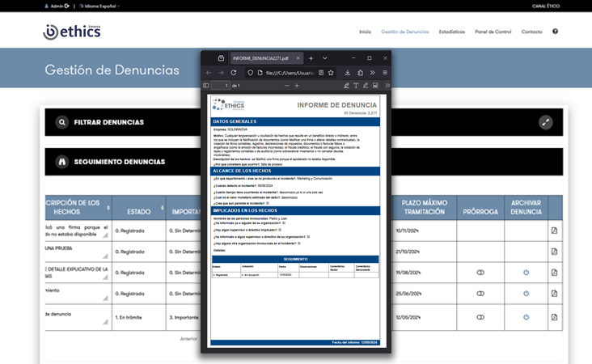Viewport: 592px width, 364px height.
Task: Click the Contacto link in navigation
Action: tap(531, 32)
